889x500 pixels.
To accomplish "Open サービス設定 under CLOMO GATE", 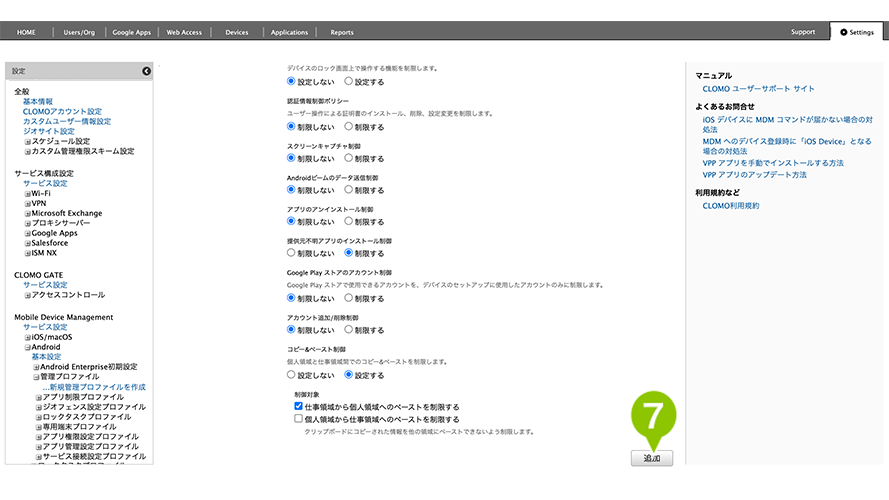I will pyautogui.click(x=45, y=285).
